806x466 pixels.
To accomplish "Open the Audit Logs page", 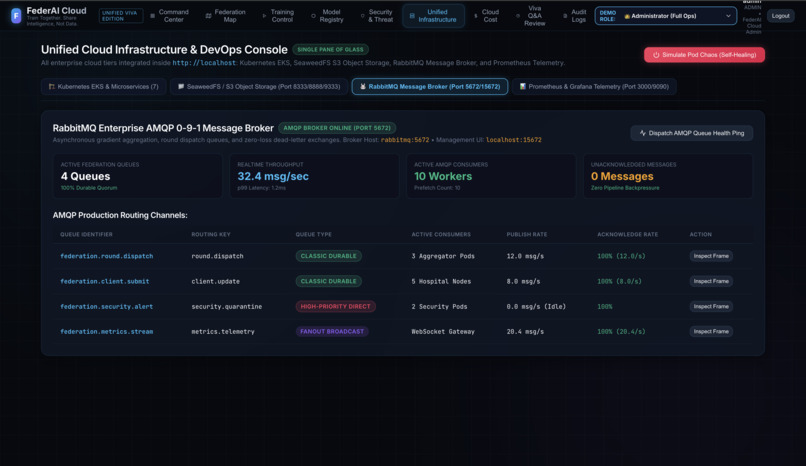I will point(575,16).
